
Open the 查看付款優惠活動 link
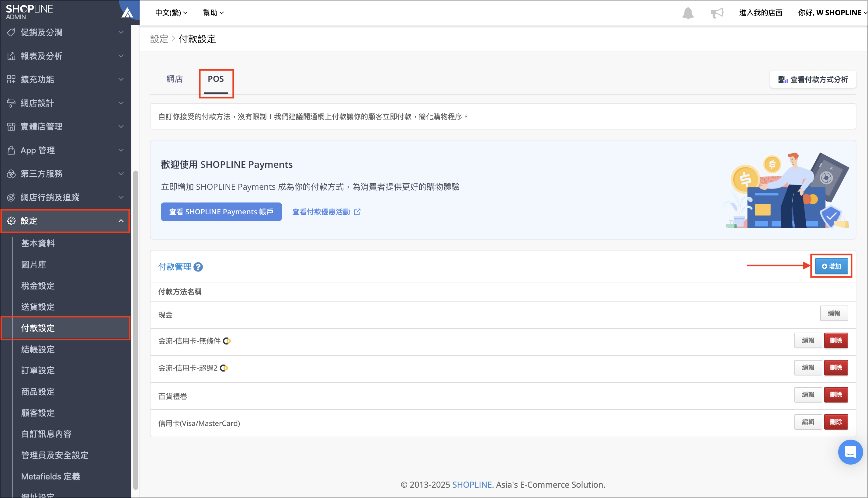pos(326,212)
